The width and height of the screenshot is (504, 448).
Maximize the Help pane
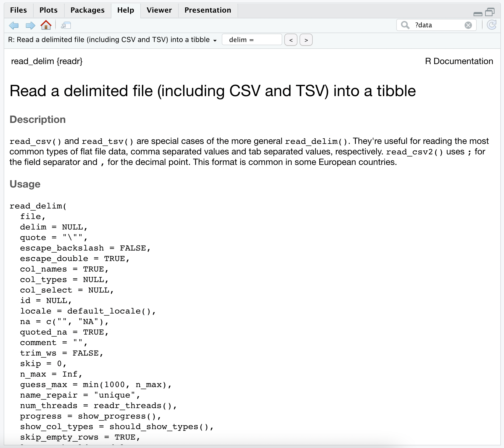pos(490,12)
